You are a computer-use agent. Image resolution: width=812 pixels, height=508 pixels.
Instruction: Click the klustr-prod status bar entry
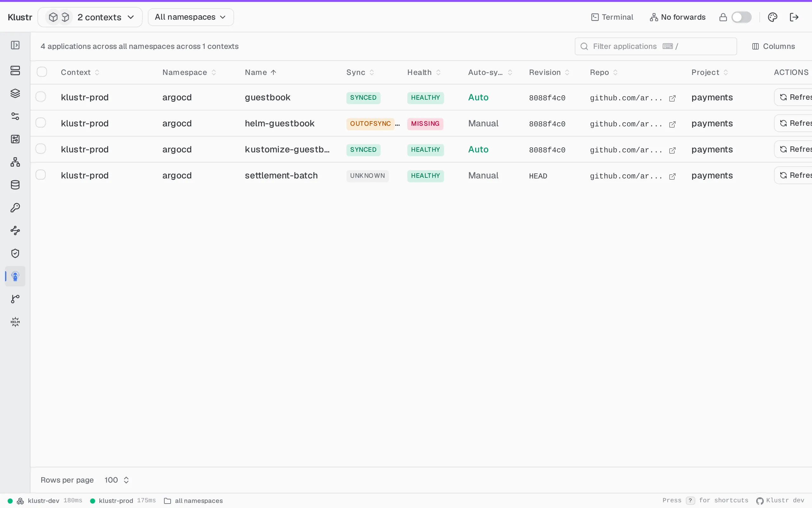[123, 501]
